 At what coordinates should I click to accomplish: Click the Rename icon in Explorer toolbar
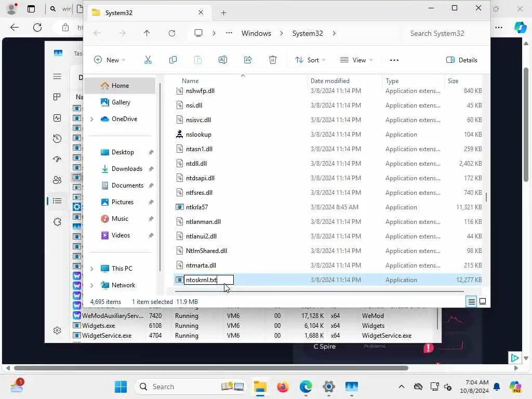click(222, 60)
